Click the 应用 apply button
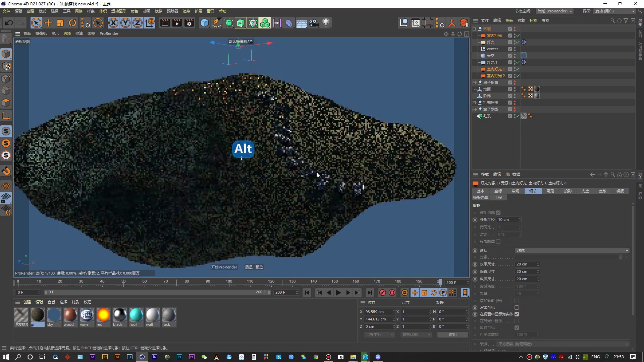Image resolution: width=644 pixels, height=362 pixels. click(452, 335)
